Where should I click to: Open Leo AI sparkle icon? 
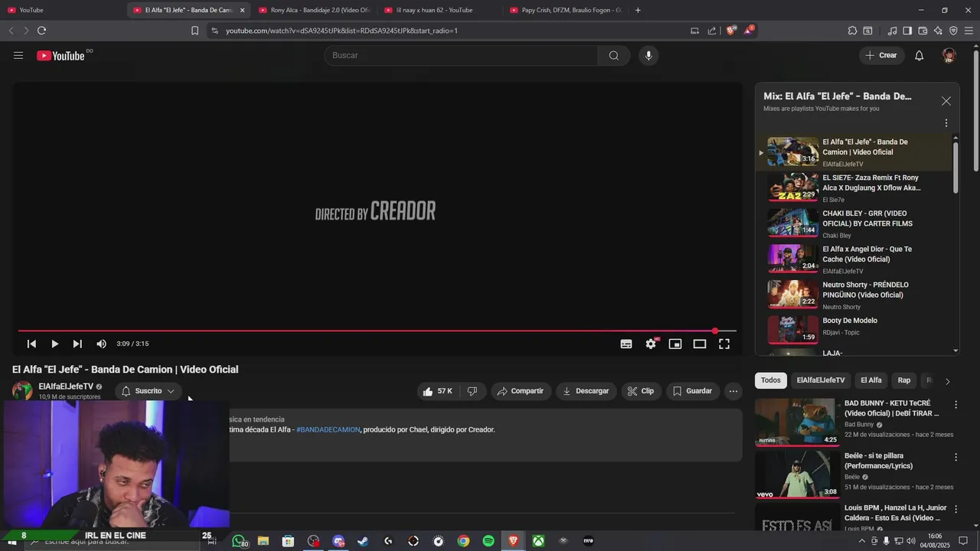[x=938, y=31]
